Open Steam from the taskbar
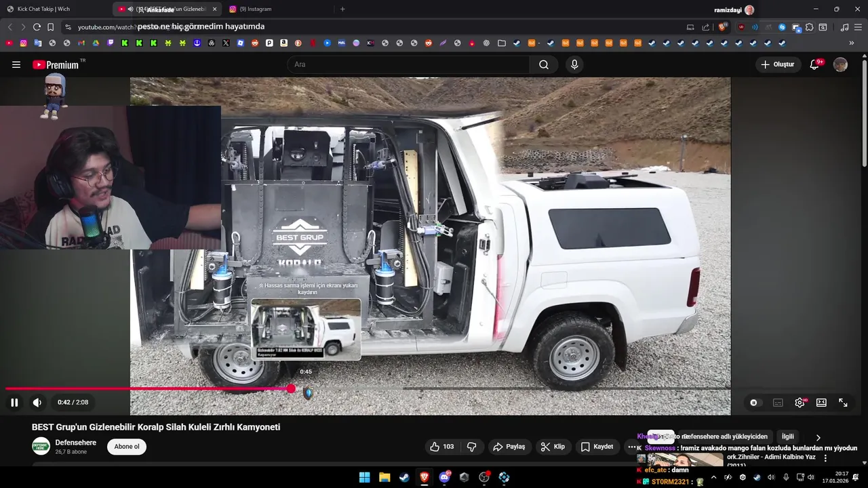Viewport: 868px width, 488px height. pos(404,477)
